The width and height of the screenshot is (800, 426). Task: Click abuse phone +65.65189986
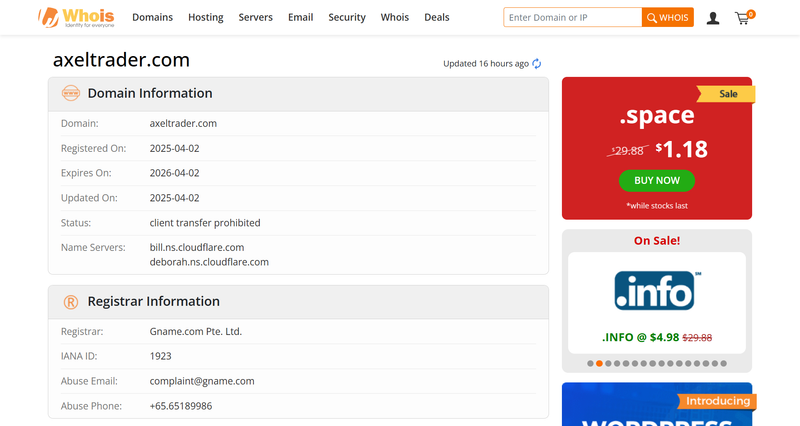click(181, 406)
